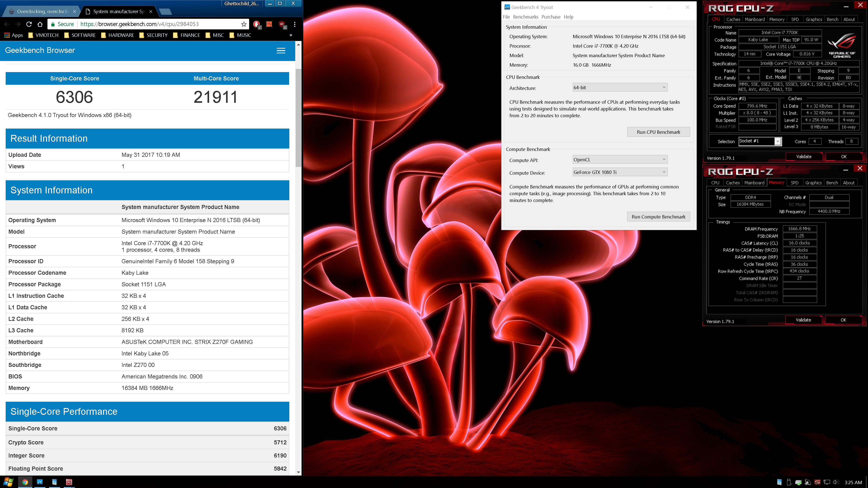Image resolution: width=868 pixels, height=488 pixels.
Task: Click the Geekbench Browser header link
Action: (40, 50)
